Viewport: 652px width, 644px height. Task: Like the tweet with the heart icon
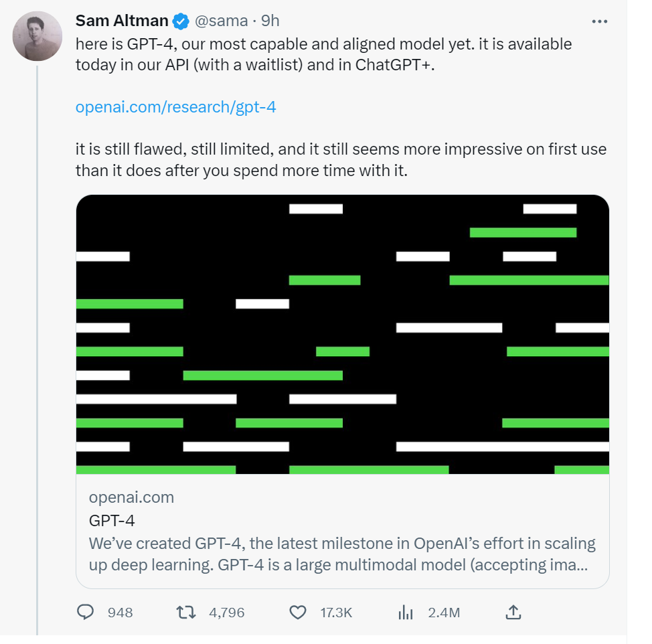pyautogui.click(x=298, y=613)
